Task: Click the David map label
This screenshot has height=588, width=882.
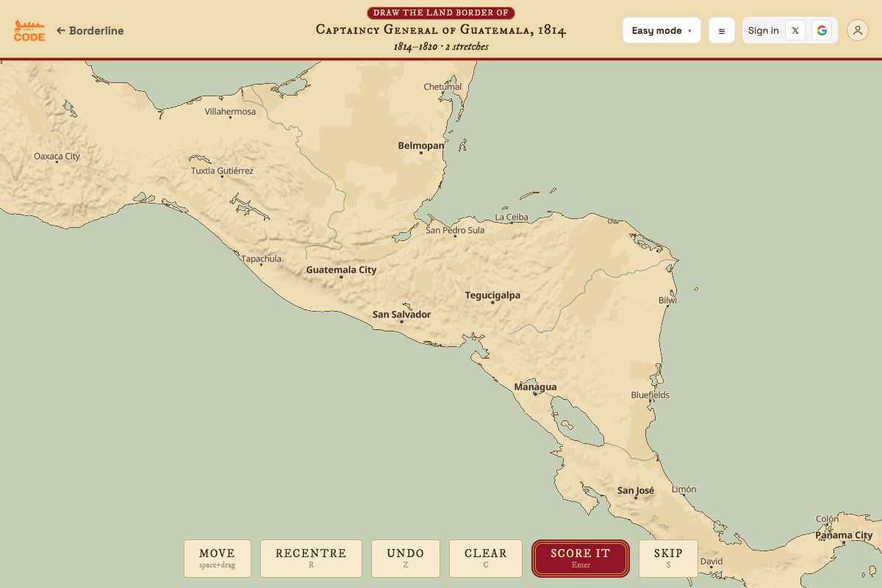Action: point(711,562)
